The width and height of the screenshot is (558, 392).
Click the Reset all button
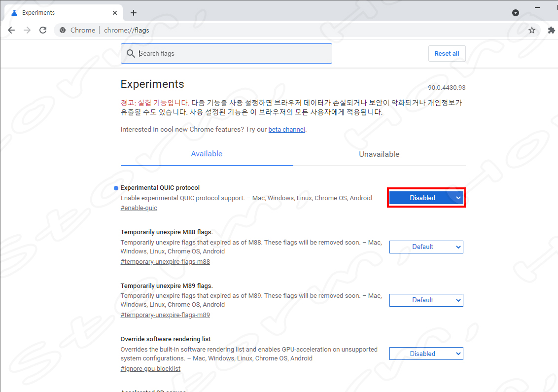[447, 53]
